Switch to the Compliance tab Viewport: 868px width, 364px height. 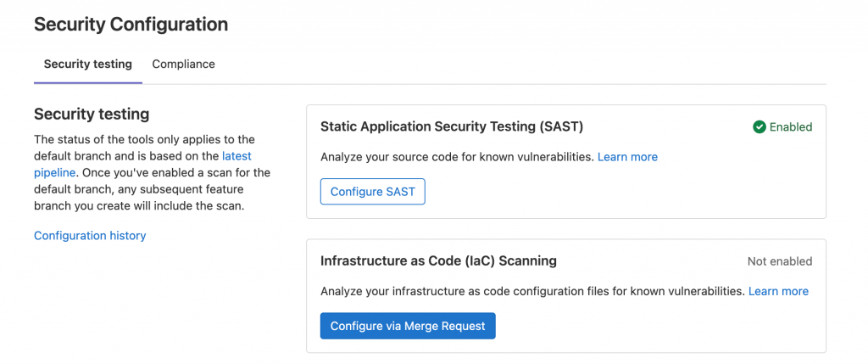[183, 64]
